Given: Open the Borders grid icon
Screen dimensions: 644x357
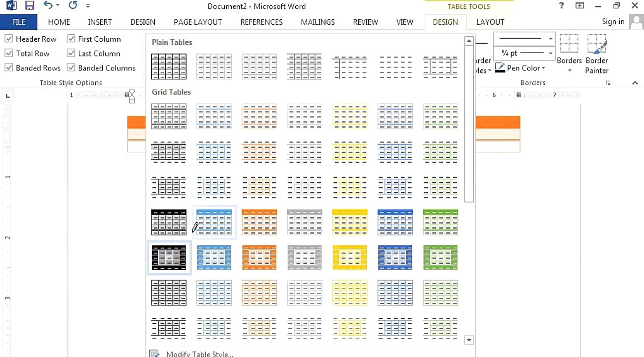Looking at the screenshot, I should (x=569, y=44).
